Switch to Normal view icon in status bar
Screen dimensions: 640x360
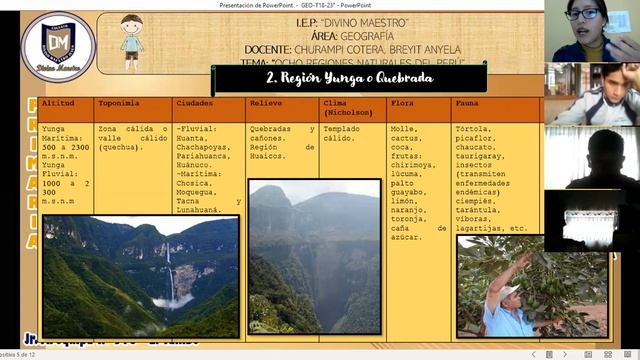(x=588, y=354)
